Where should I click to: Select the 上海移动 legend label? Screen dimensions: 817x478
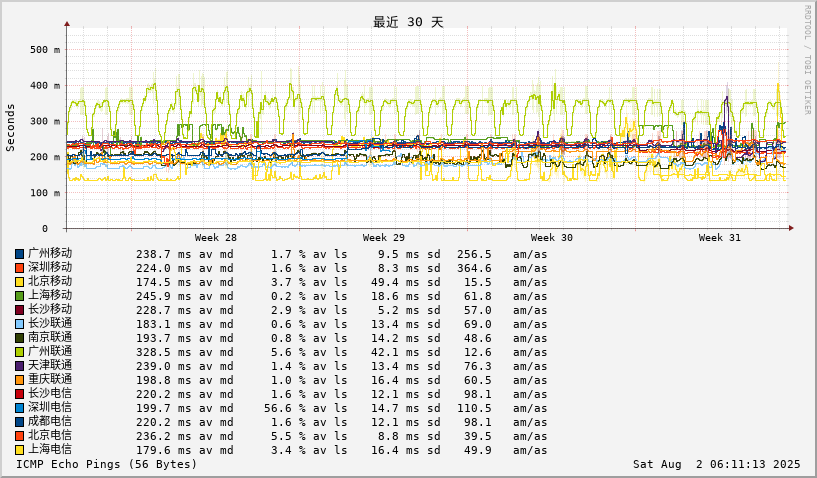pyautogui.click(x=50, y=296)
